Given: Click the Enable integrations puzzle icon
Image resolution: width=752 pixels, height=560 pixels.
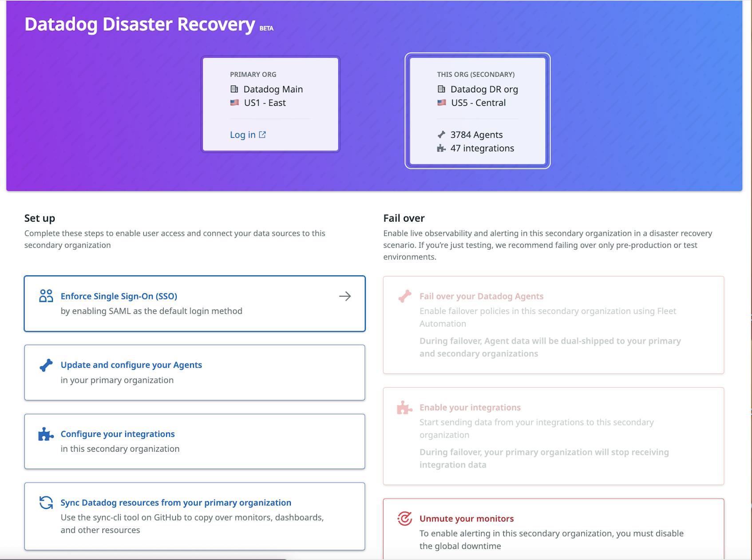Looking at the screenshot, I should point(404,408).
